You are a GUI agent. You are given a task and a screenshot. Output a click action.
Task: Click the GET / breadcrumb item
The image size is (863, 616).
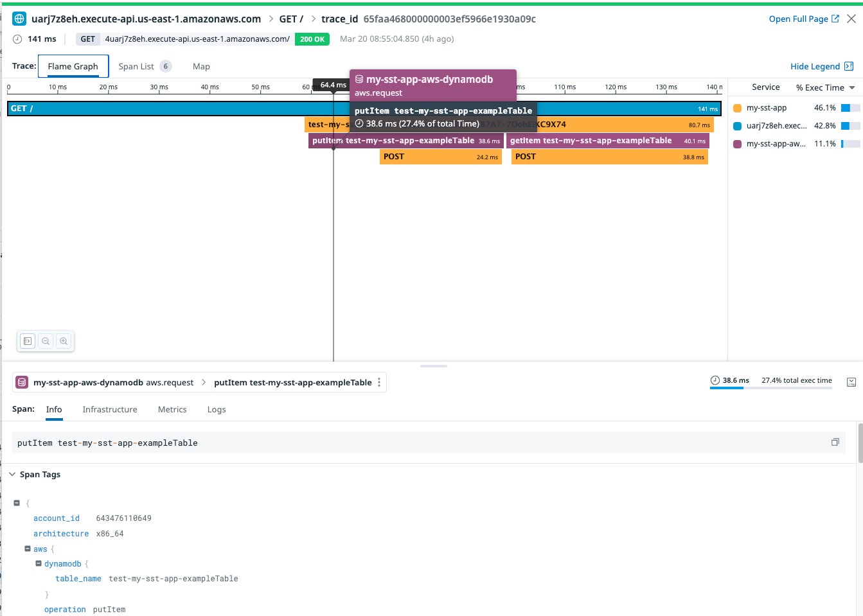click(291, 19)
